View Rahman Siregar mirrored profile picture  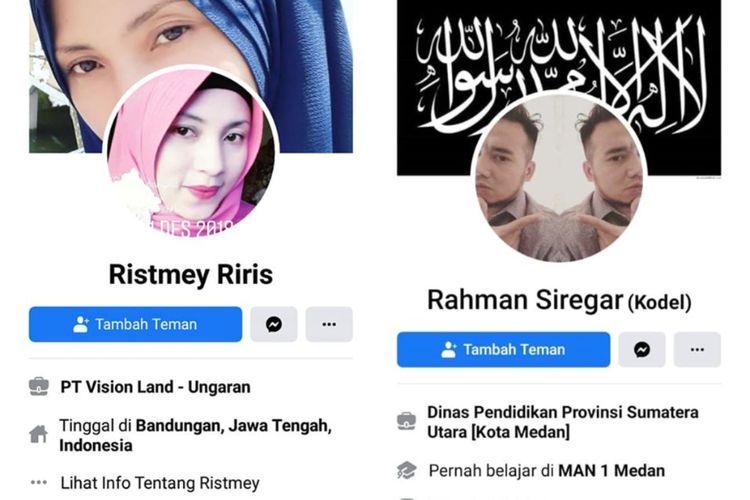(x=559, y=178)
